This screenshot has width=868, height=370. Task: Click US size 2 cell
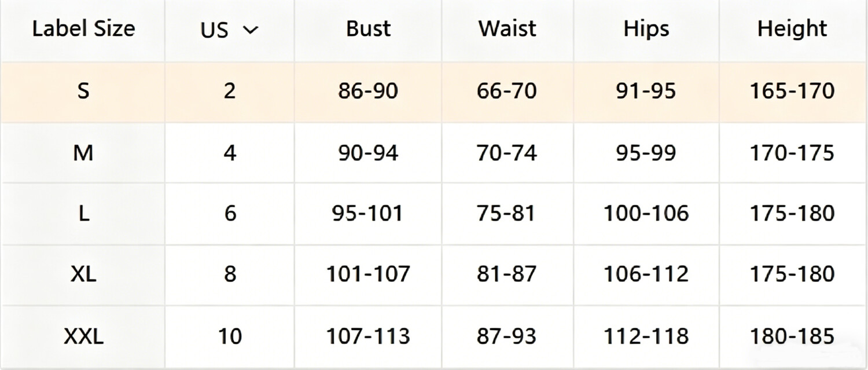click(229, 91)
